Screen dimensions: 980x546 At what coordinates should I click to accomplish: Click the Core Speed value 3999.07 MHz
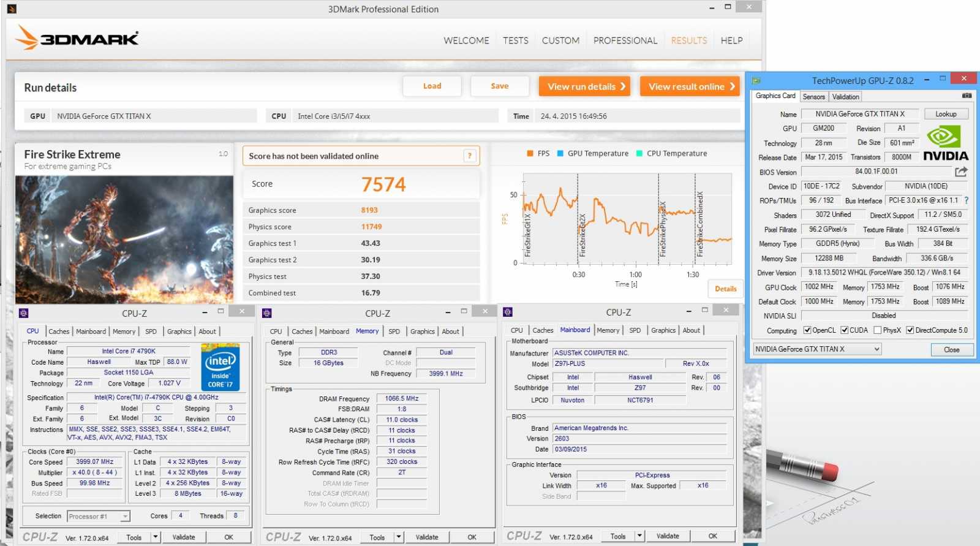pyautogui.click(x=95, y=462)
